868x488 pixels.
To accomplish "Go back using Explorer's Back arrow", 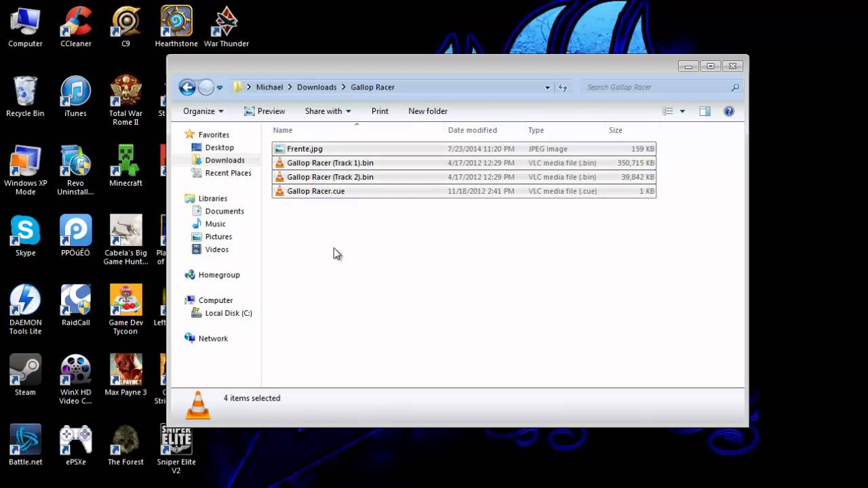I will tap(187, 87).
